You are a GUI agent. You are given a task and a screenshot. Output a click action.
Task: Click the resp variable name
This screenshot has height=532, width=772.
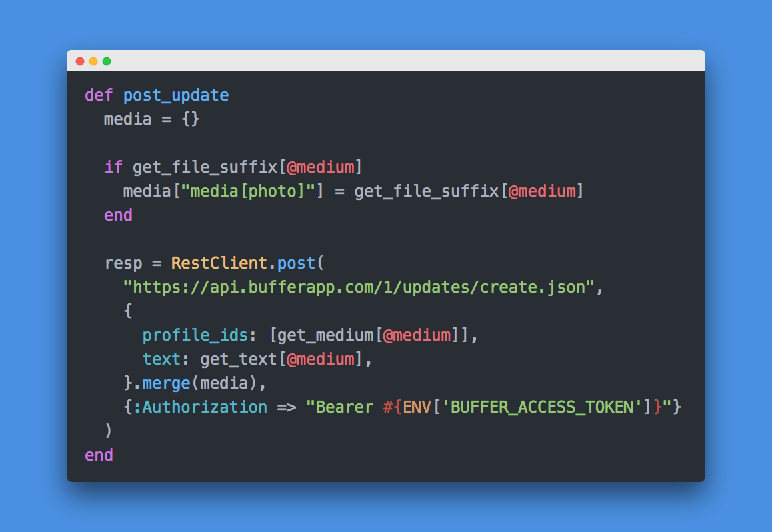123,263
